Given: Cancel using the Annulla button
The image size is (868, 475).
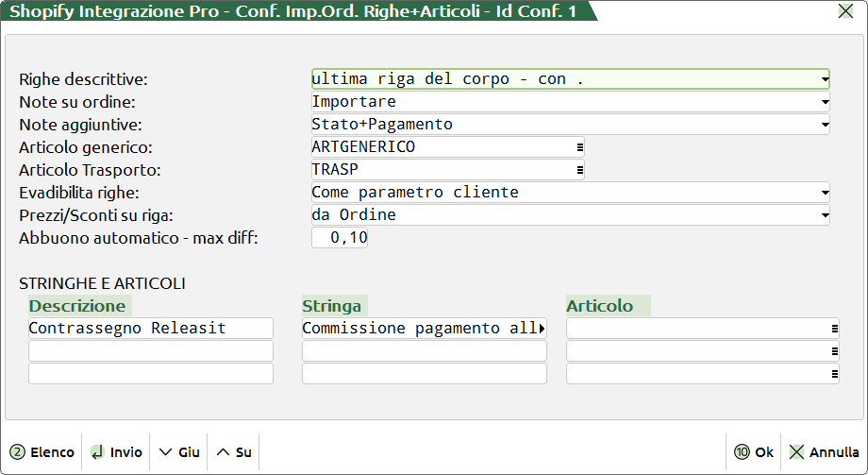Looking at the screenshot, I should tap(824, 452).
